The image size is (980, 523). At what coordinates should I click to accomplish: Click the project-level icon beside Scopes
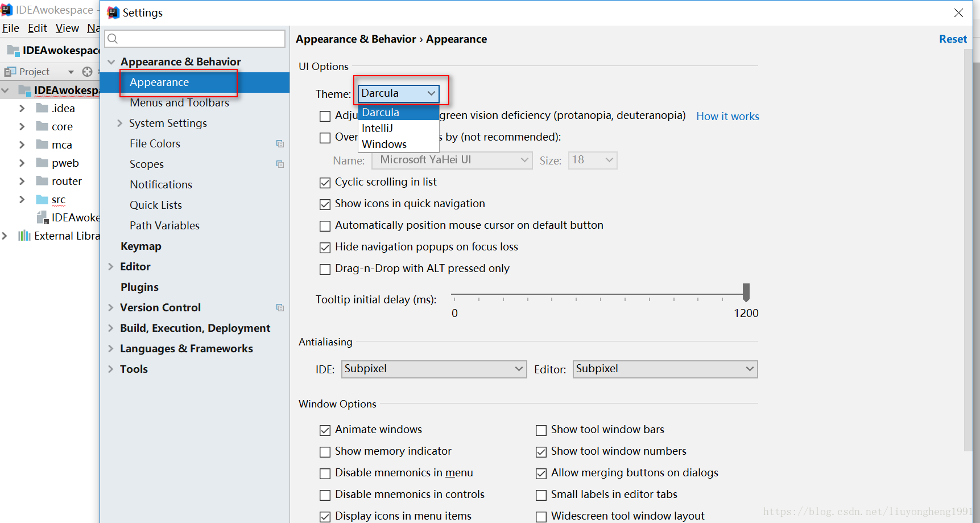pyautogui.click(x=280, y=164)
